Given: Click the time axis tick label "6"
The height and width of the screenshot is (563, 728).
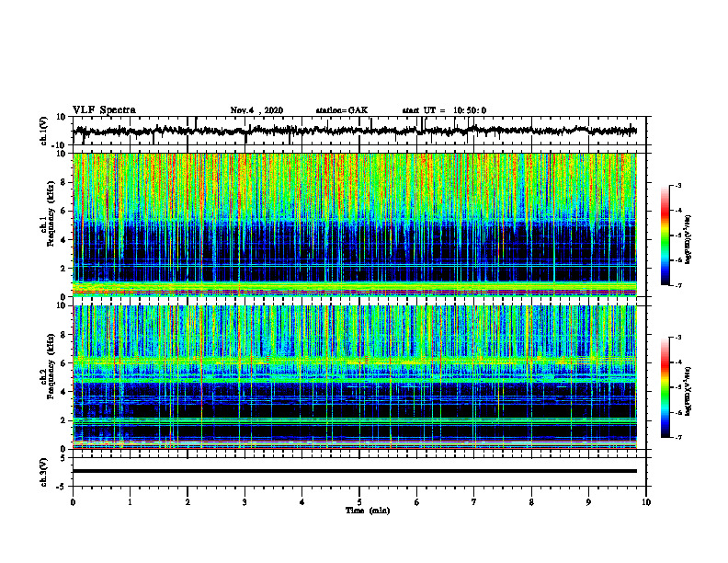Looking at the screenshot, I should (416, 502).
